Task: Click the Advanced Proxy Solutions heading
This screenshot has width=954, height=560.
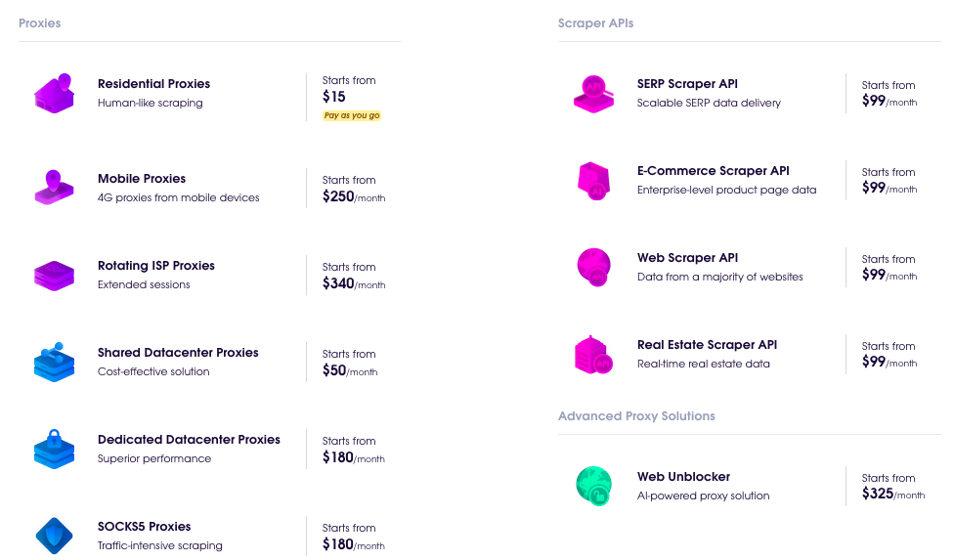Action: [636, 416]
